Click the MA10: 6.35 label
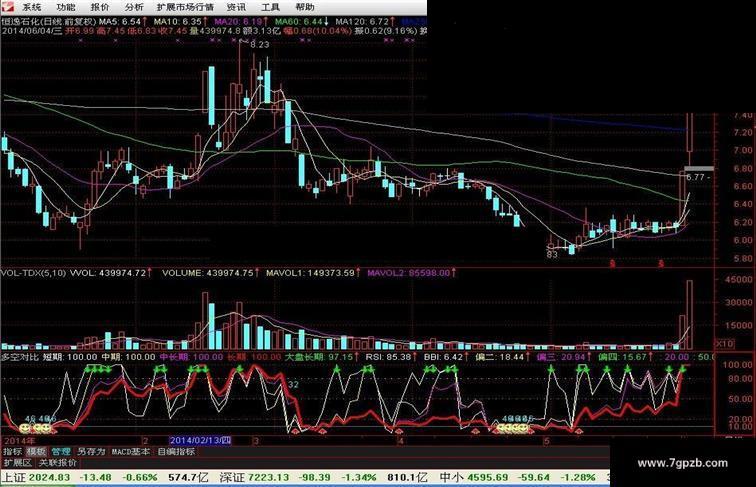 (x=178, y=22)
